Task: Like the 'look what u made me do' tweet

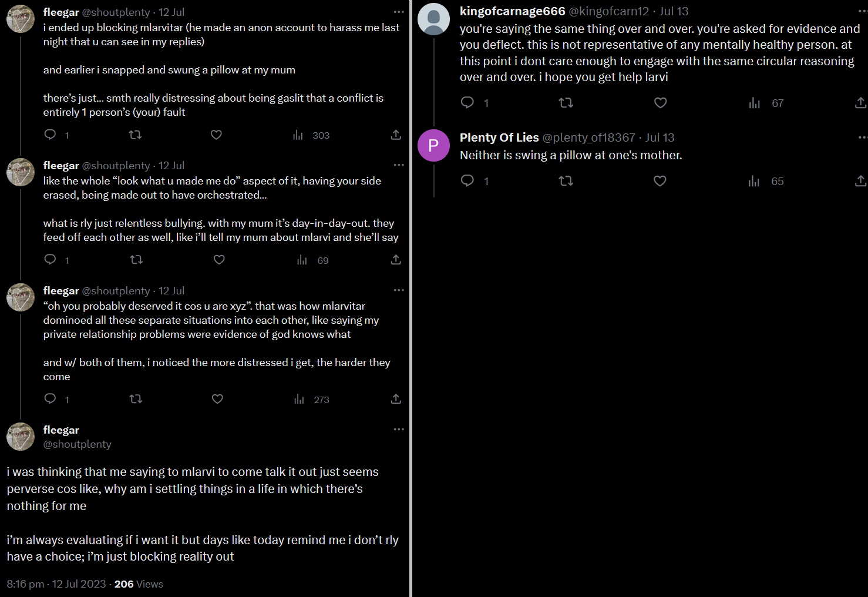Action: click(219, 260)
